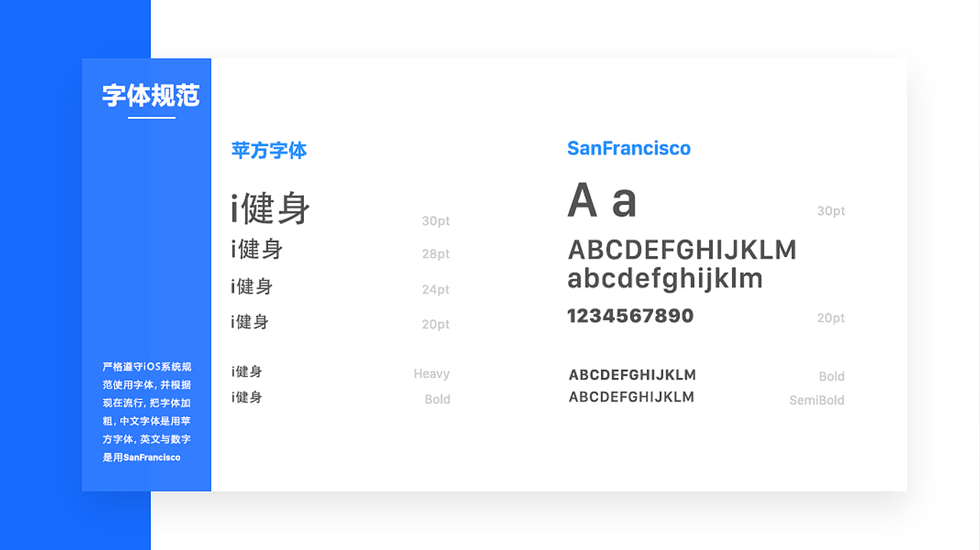Select the Heavy weight label
This screenshot has height=550, width=980.
432,374
